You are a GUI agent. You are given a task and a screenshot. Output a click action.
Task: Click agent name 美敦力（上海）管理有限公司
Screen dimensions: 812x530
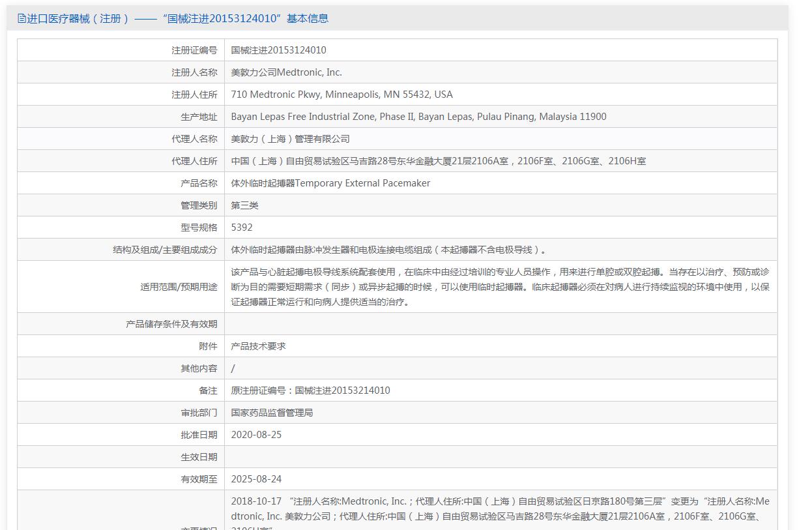tap(290, 139)
